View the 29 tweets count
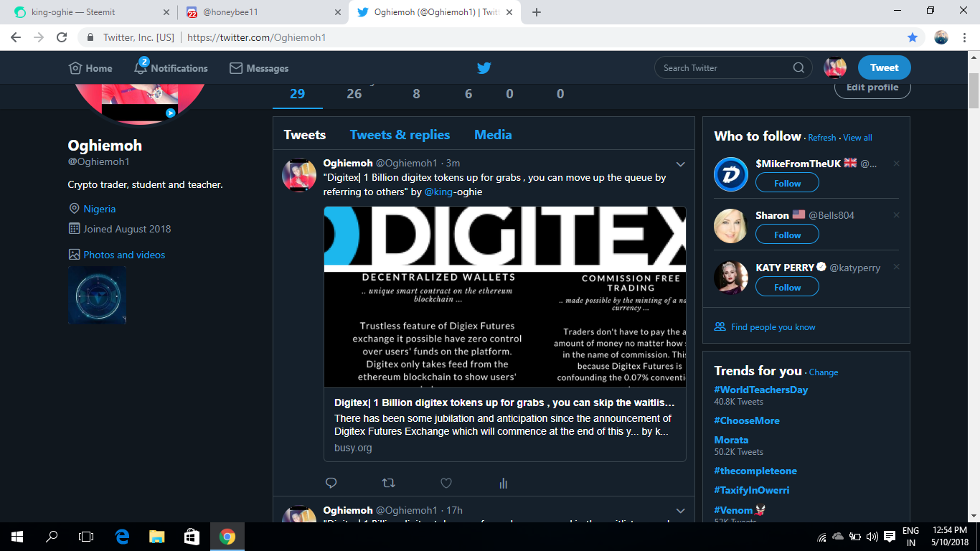980x551 pixels. pos(297,93)
